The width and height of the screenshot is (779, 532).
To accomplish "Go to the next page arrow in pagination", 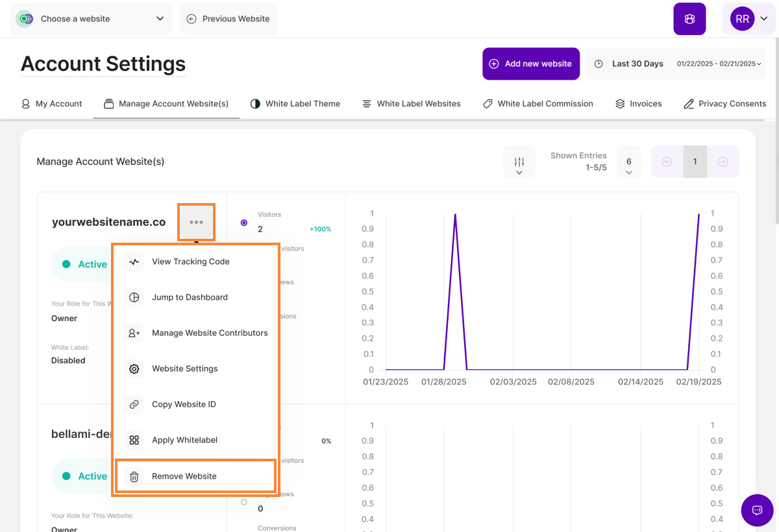I will [x=723, y=162].
